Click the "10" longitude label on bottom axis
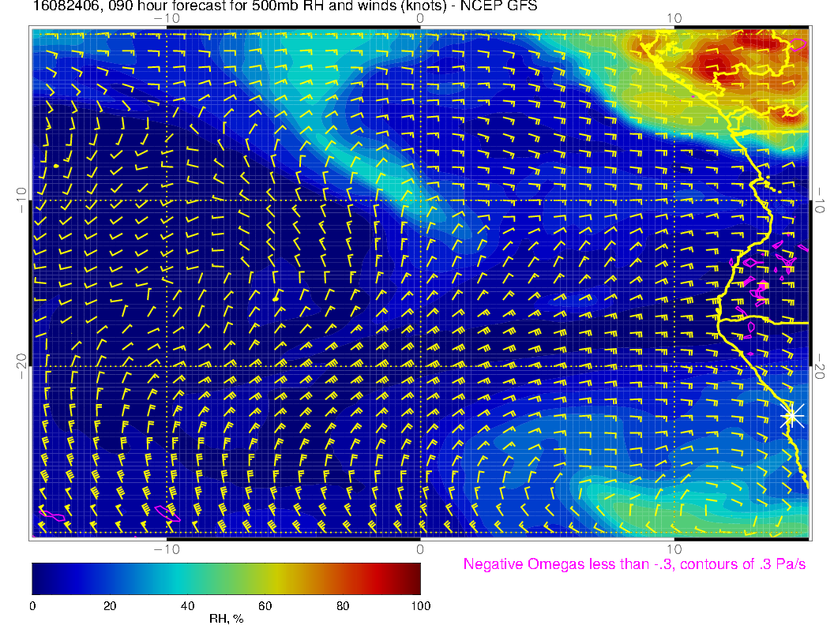The width and height of the screenshot is (834, 644). pos(674,549)
